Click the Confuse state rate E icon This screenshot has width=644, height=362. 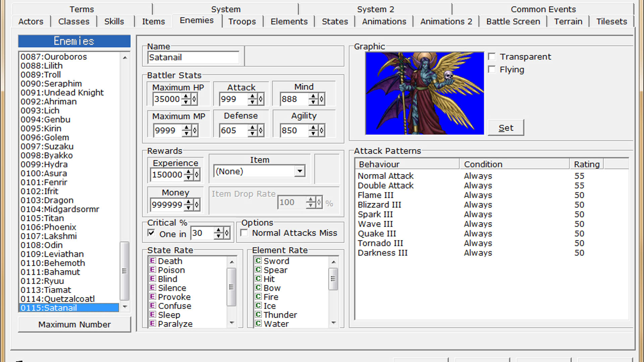point(152,306)
